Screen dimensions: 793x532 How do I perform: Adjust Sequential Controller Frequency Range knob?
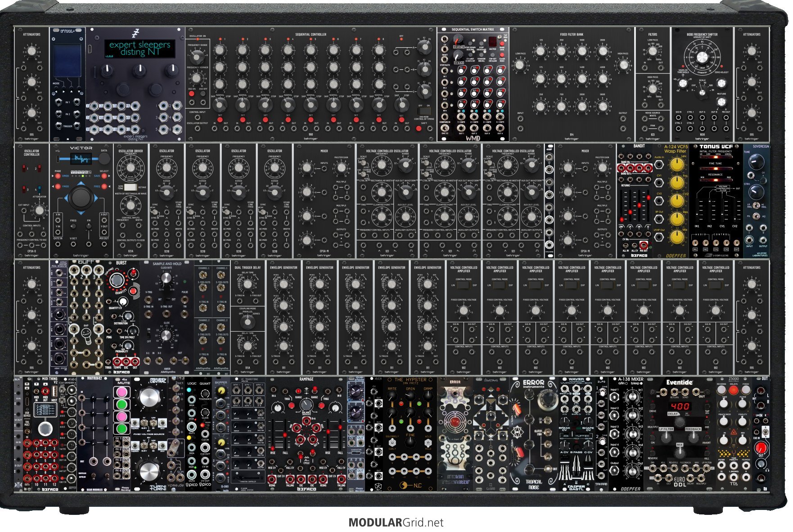point(196,57)
